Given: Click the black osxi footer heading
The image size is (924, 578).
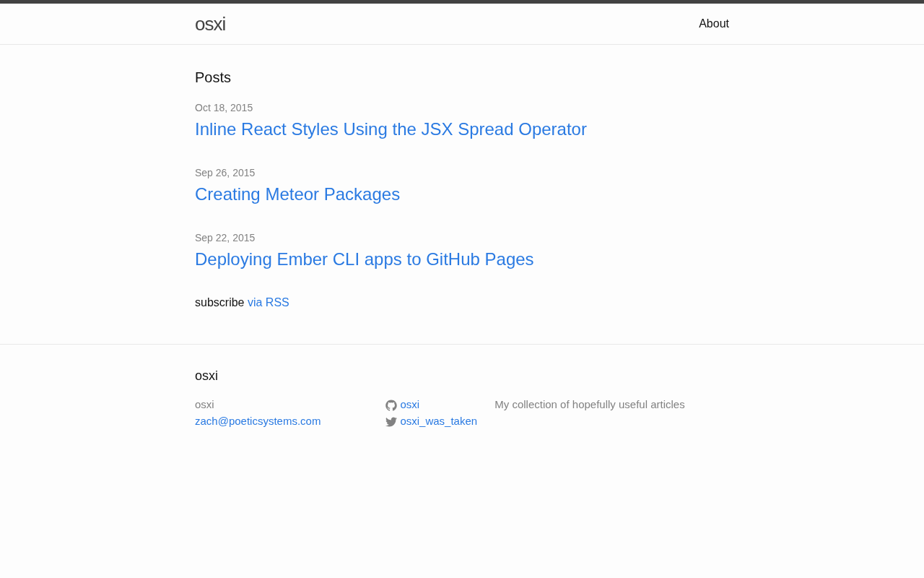Looking at the screenshot, I should (x=206, y=376).
